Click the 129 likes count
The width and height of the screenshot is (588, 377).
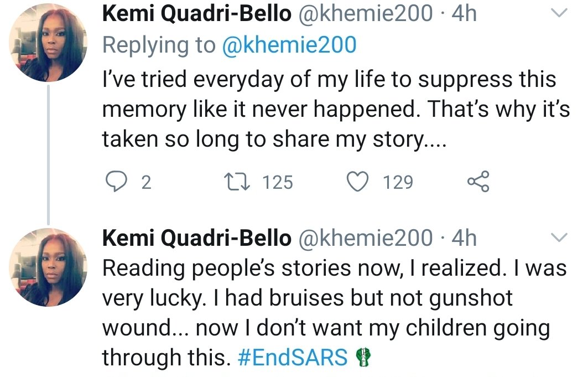398,182
